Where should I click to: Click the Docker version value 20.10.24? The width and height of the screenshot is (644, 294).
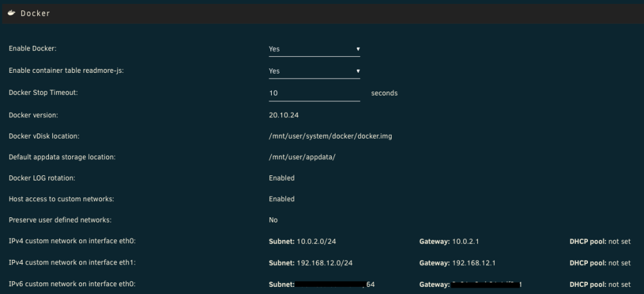(x=284, y=115)
